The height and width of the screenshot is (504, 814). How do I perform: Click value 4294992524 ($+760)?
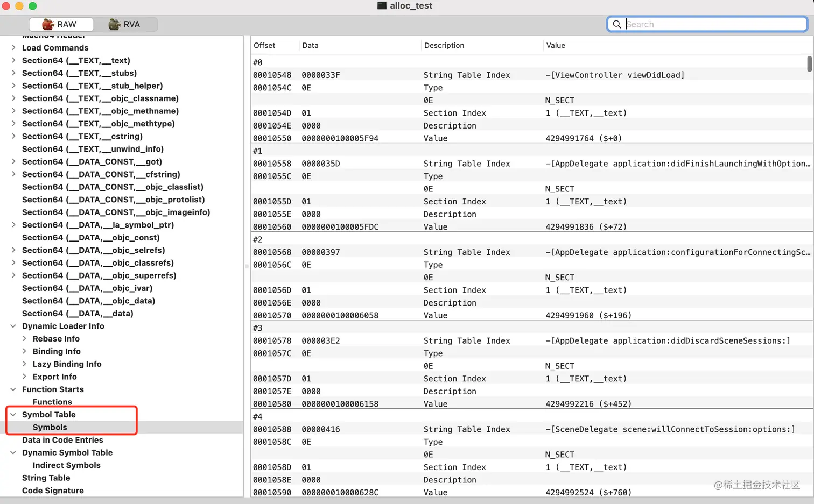(588, 492)
